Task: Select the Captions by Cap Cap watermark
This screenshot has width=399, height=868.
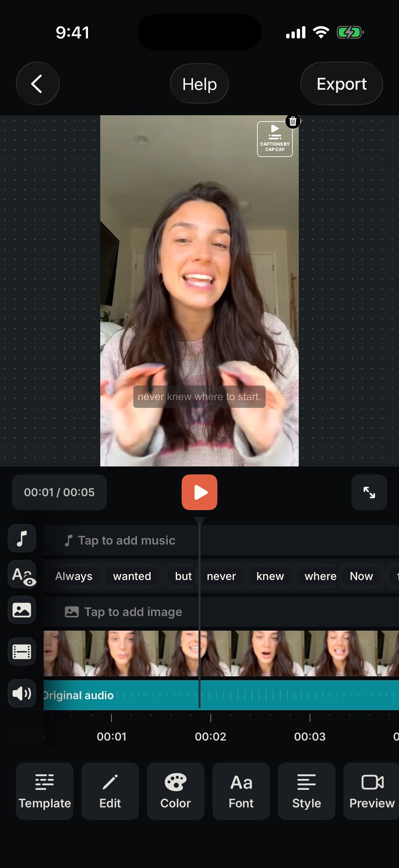Action: coord(275,139)
